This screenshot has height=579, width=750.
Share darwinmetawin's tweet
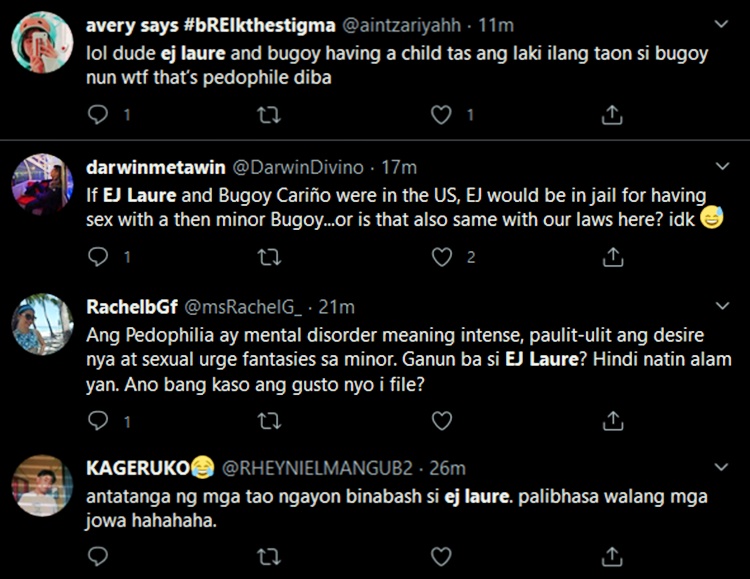point(612,258)
